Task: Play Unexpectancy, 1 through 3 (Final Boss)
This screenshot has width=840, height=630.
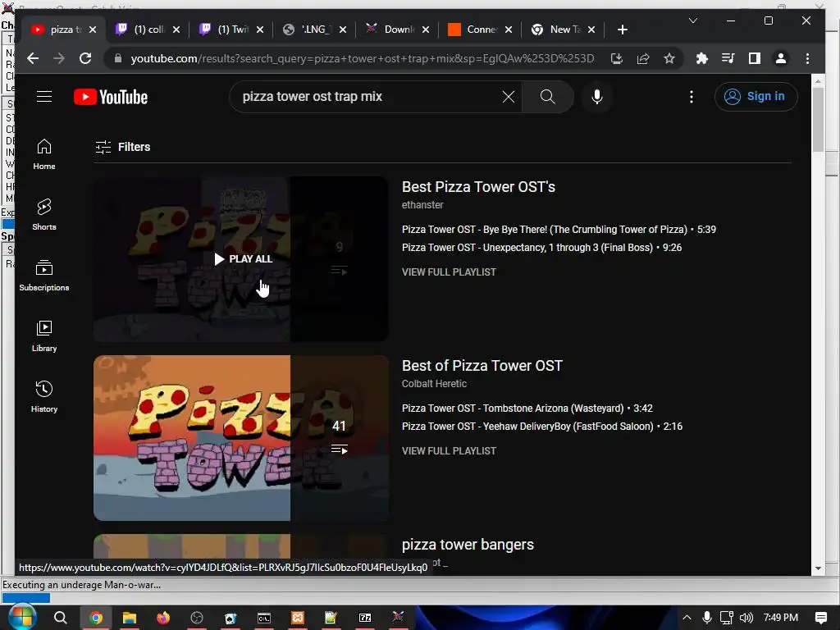Action: (541, 248)
